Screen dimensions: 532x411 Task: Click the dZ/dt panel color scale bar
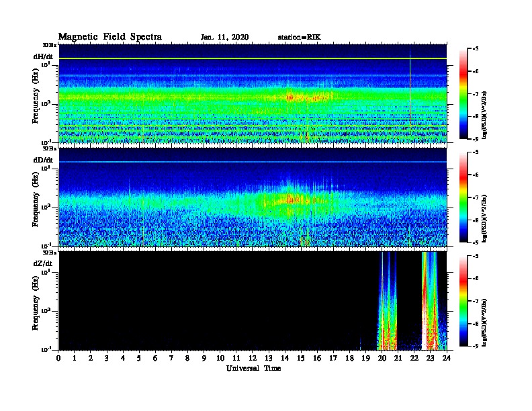click(x=463, y=301)
